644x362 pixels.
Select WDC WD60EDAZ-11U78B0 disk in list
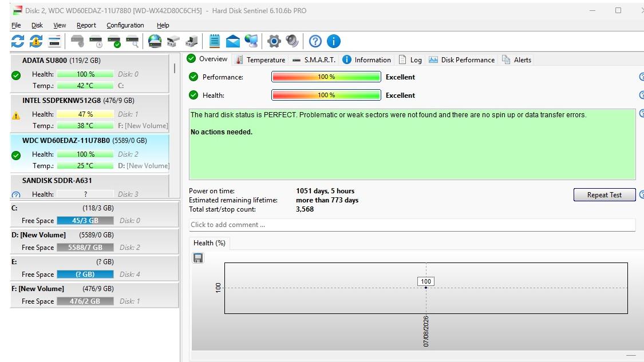coord(89,153)
